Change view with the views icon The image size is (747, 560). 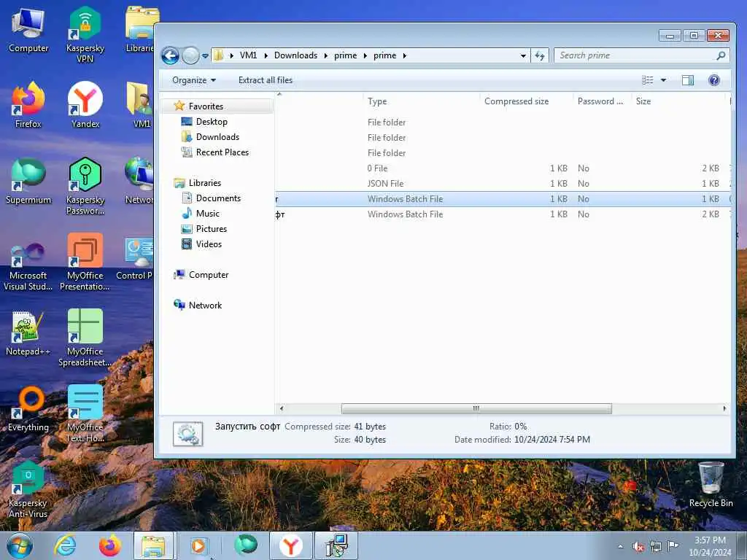tap(648, 80)
